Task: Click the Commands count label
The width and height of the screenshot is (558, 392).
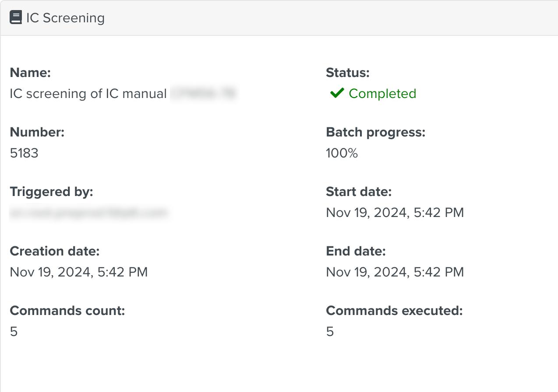Action: pyautogui.click(x=67, y=311)
